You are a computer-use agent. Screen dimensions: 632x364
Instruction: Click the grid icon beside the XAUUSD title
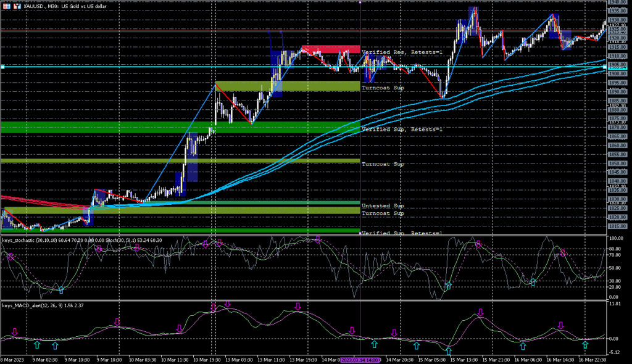[5, 4]
